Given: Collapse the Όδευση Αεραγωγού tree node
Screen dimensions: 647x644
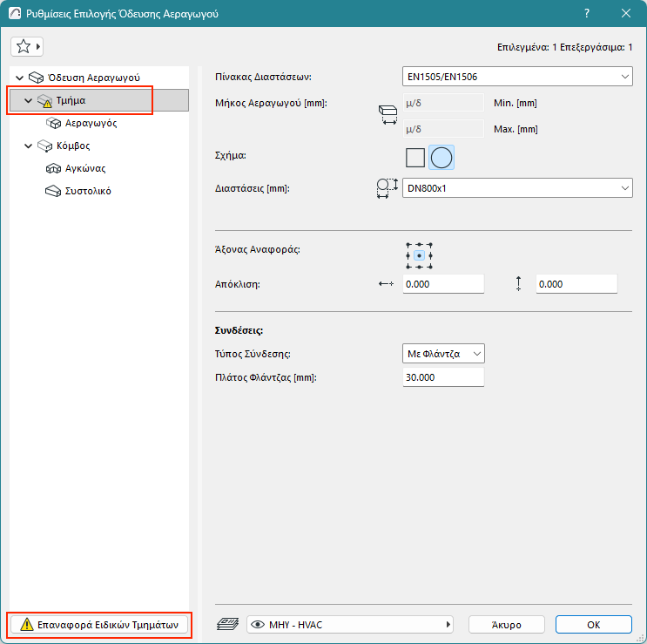Looking at the screenshot, I should (x=19, y=78).
